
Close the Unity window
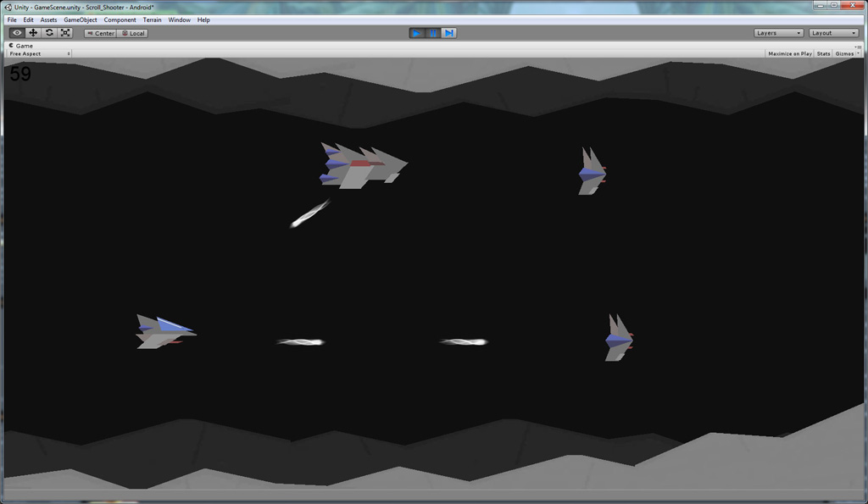[x=853, y=5]
